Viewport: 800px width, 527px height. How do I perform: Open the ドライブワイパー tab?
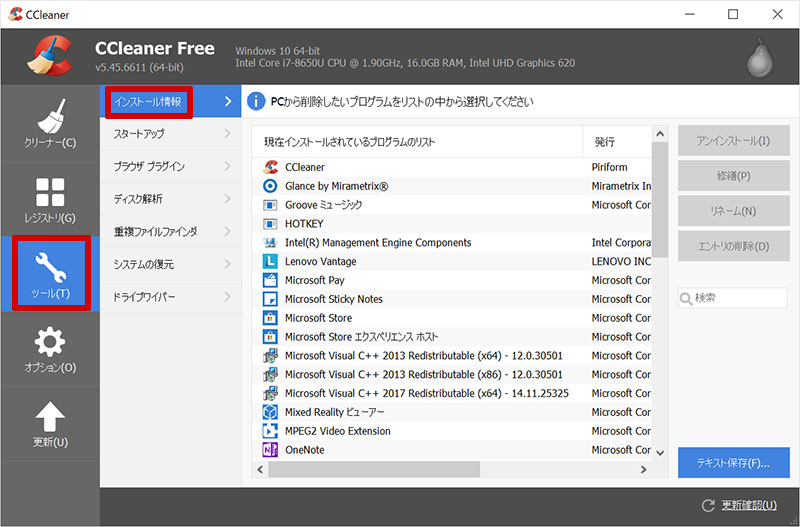170,297
